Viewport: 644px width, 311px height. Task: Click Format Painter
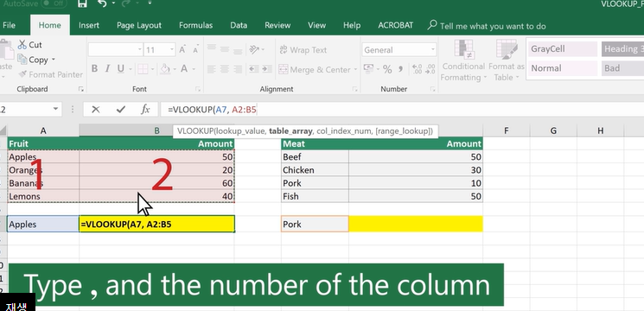[50, 74]
